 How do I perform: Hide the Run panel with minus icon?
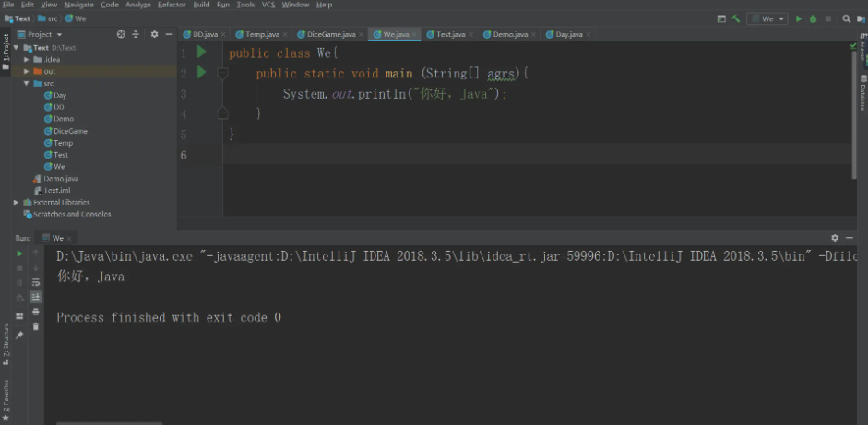(x=850, y=238)
